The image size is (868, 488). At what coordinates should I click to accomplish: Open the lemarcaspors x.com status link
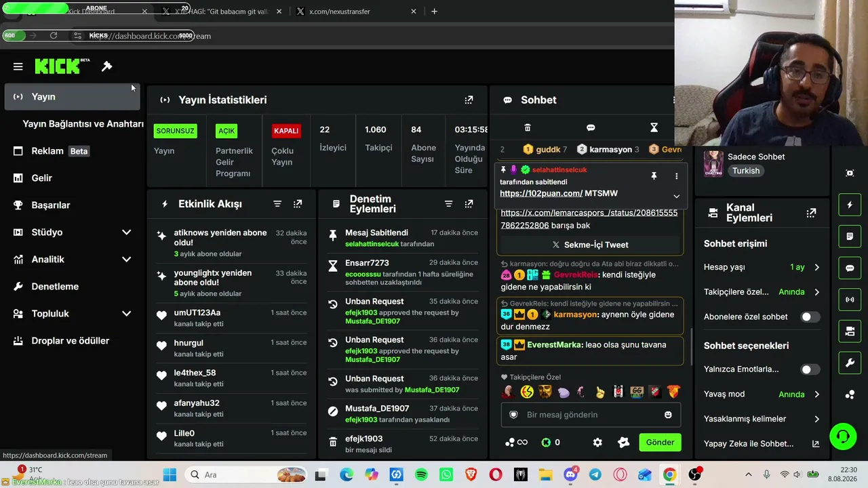[x=589, y=219]
